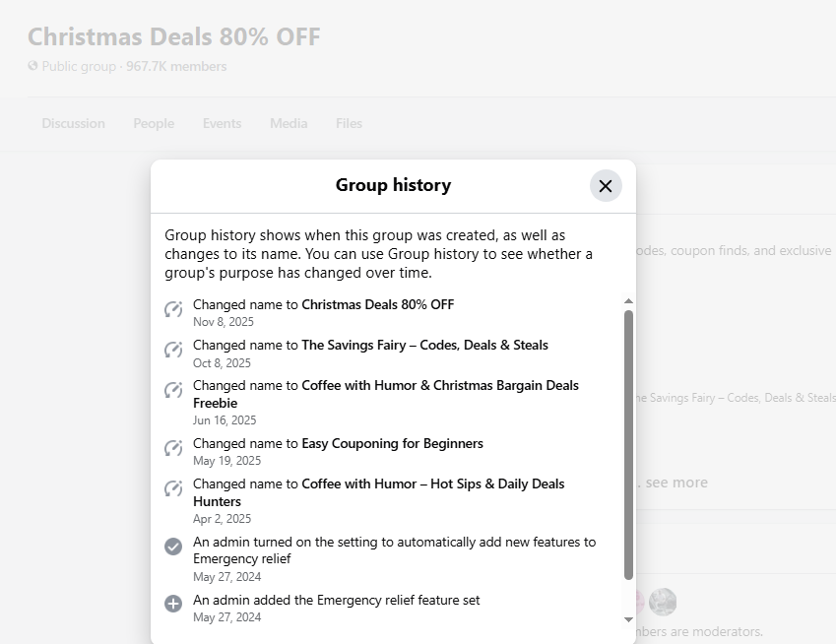Click the name-change icon beside Christmas Deals 80% OFF
836x644 pixels.
[173, 310]
